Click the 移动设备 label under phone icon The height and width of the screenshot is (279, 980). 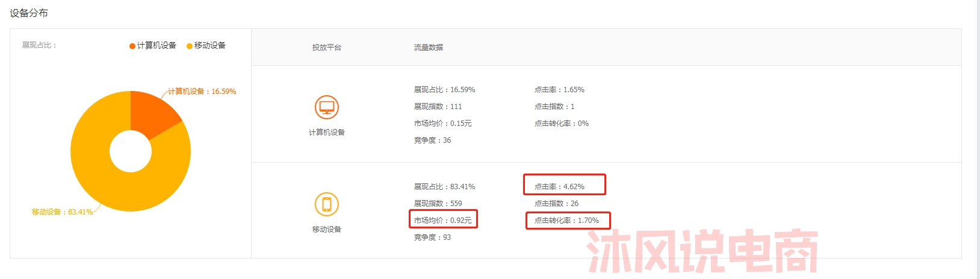[x=327, y=230]
